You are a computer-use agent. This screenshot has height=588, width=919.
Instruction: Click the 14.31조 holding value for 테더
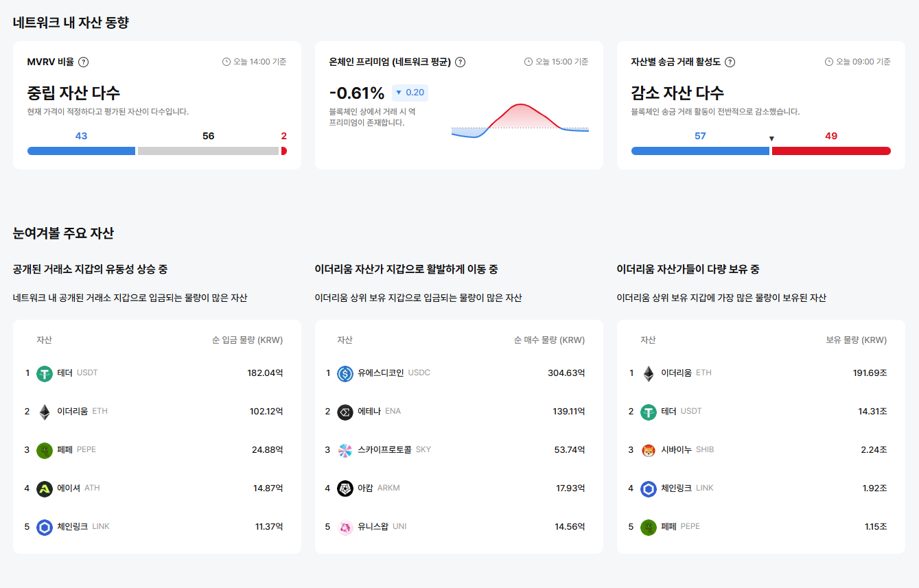pyautogui.click(x=872, y=412)
